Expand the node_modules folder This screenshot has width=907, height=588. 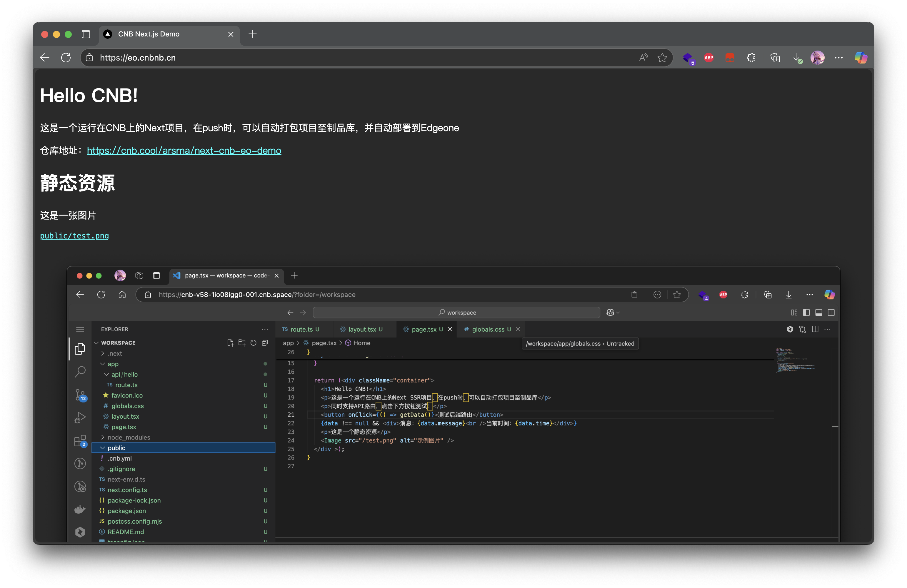(x=129, y=437)
